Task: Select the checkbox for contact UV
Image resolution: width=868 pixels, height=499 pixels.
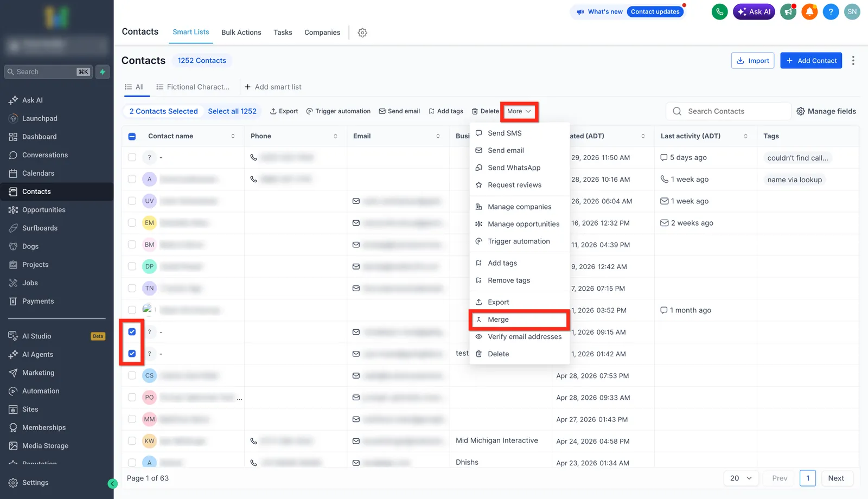Action: point(132,201)
